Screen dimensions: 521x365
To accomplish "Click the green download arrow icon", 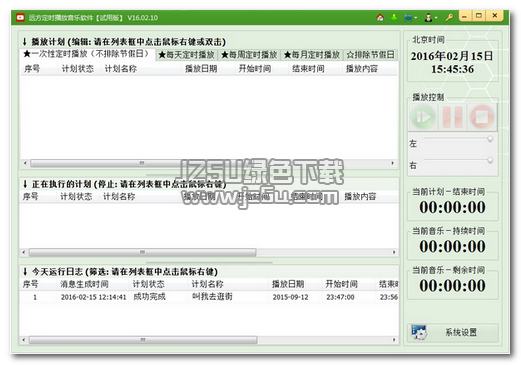I will coord(394,17).
